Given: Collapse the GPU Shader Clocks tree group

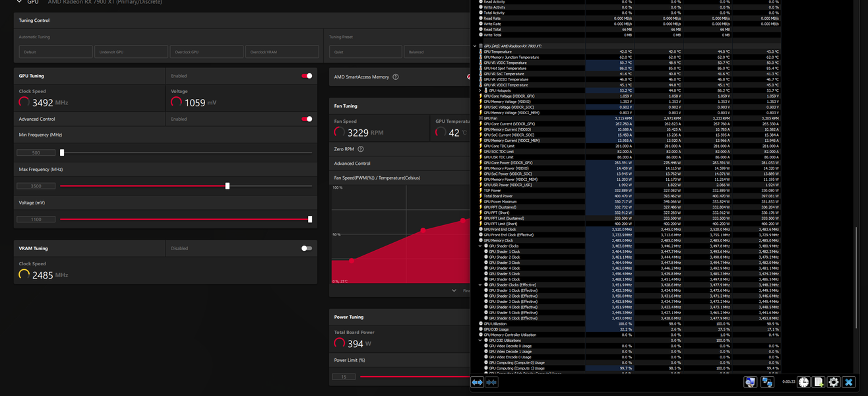Looking at the screenshot, I should coord(481,246).
